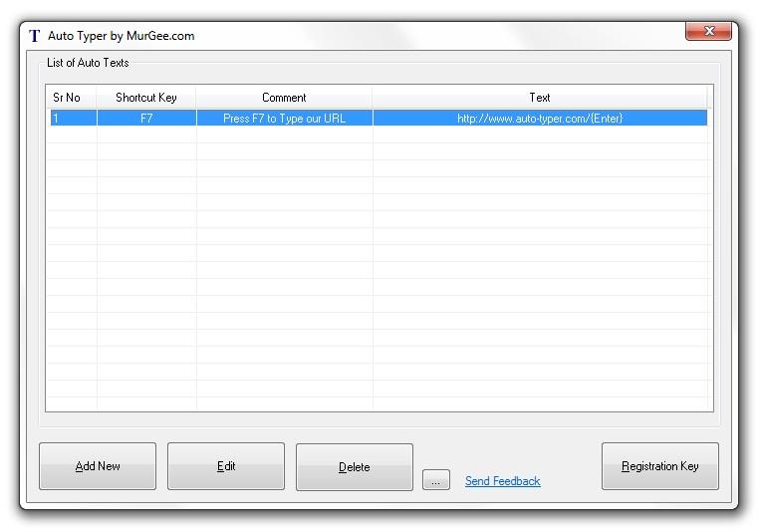This screenshot has height=532, width=760.
Task: Open Edit for the selected auto text
Action: 226,466
